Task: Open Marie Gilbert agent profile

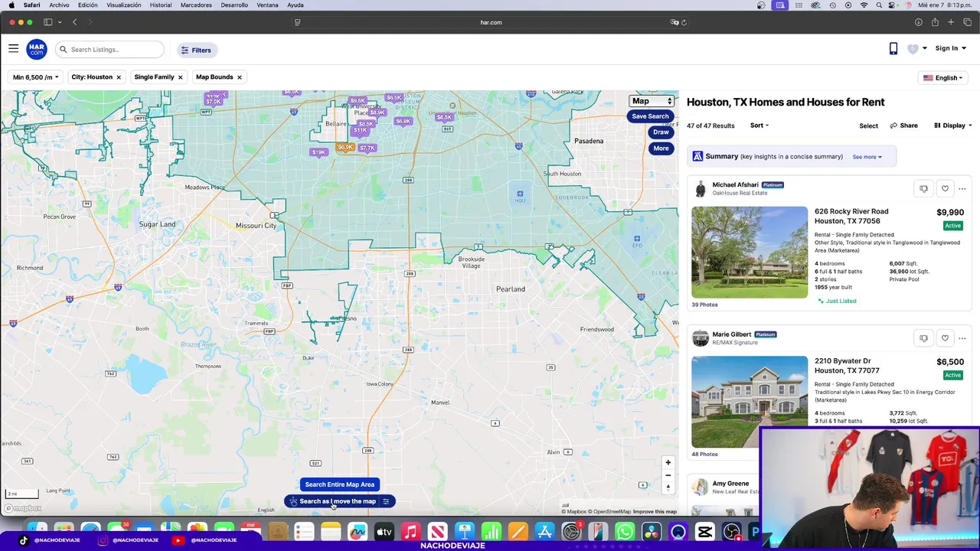Action: coord(731,334)
